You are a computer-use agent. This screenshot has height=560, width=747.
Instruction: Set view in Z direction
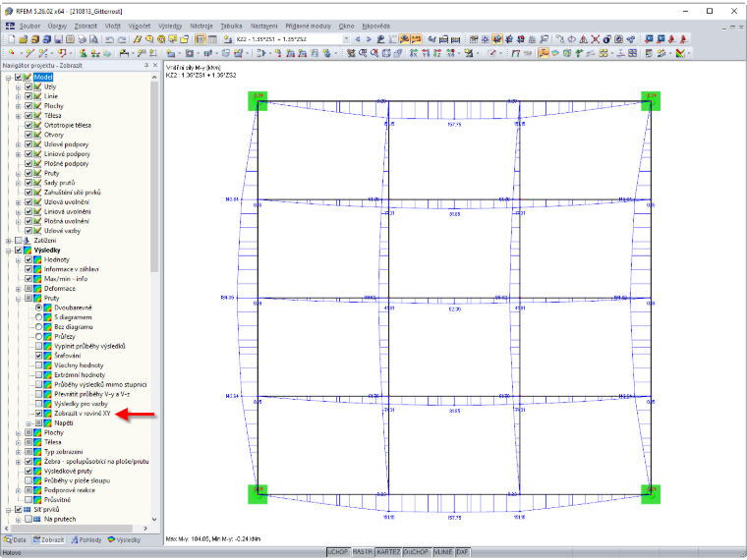click(437, 53)
